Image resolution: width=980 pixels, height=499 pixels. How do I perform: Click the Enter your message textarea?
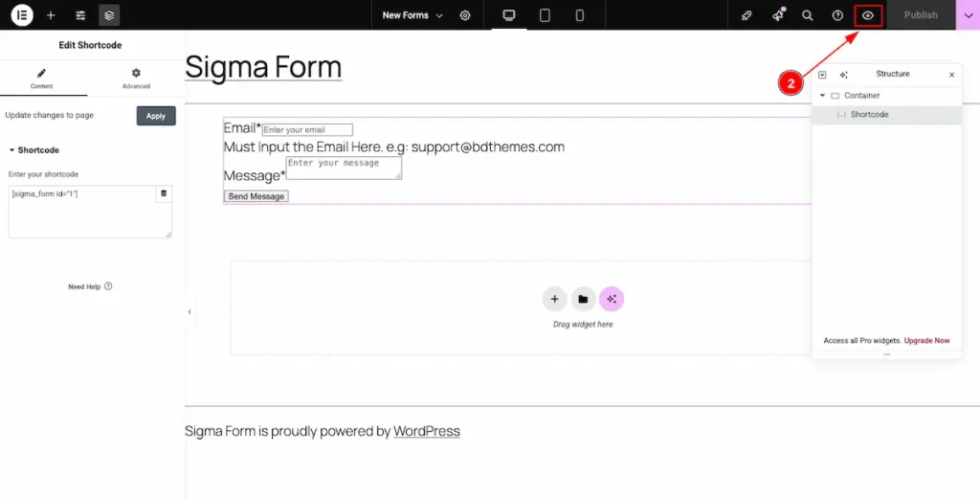pos(344,168)
